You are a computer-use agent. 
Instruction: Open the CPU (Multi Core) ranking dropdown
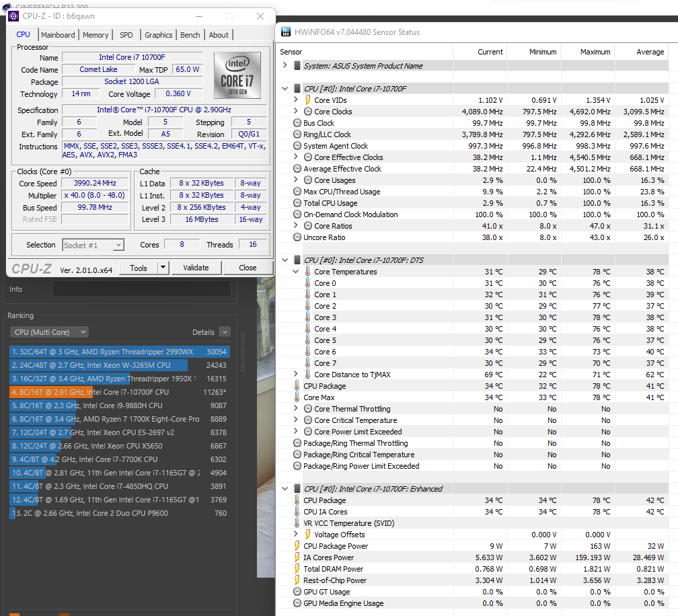[x=49, y=332]
